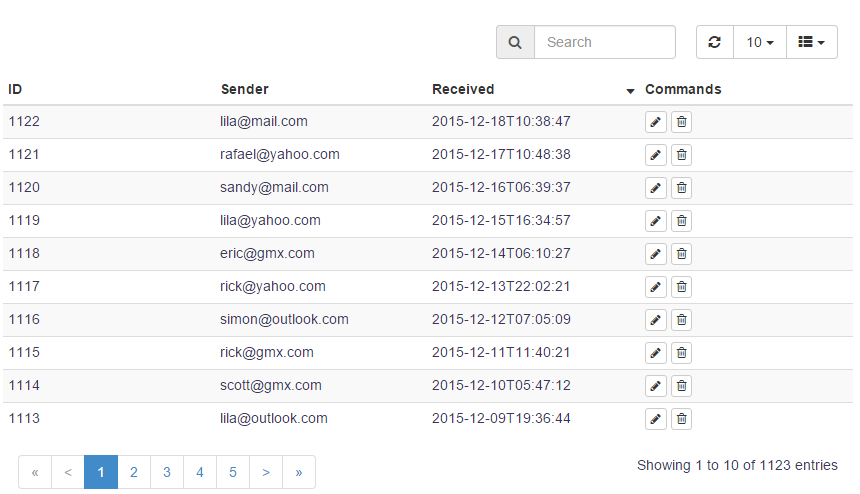860x494 pixels.
Task: Delete row 1113 with trash icon
Action: coord(682,419)
